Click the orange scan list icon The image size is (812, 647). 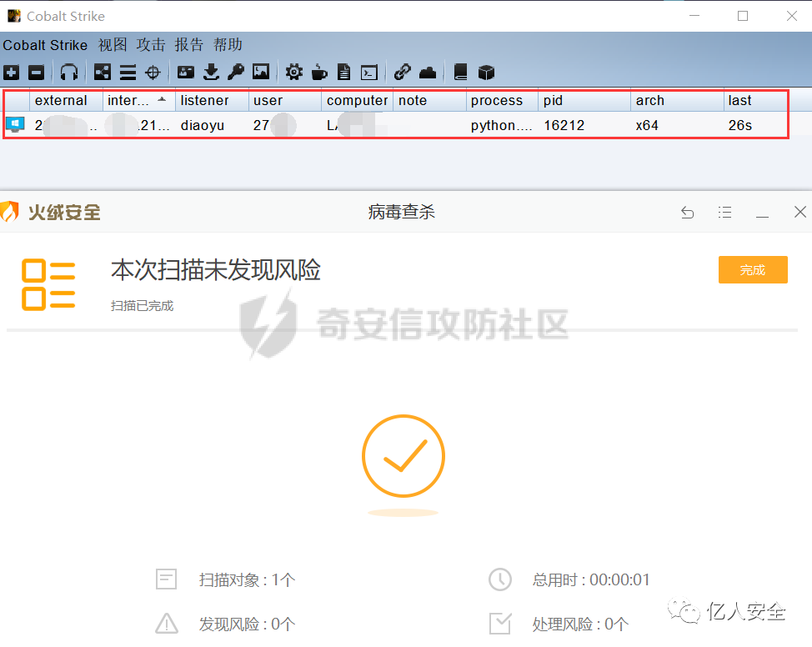pos(48,284)
